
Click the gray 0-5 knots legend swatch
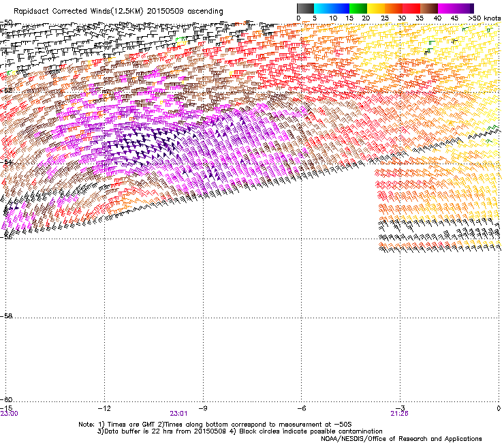click(x=305, y=8)
